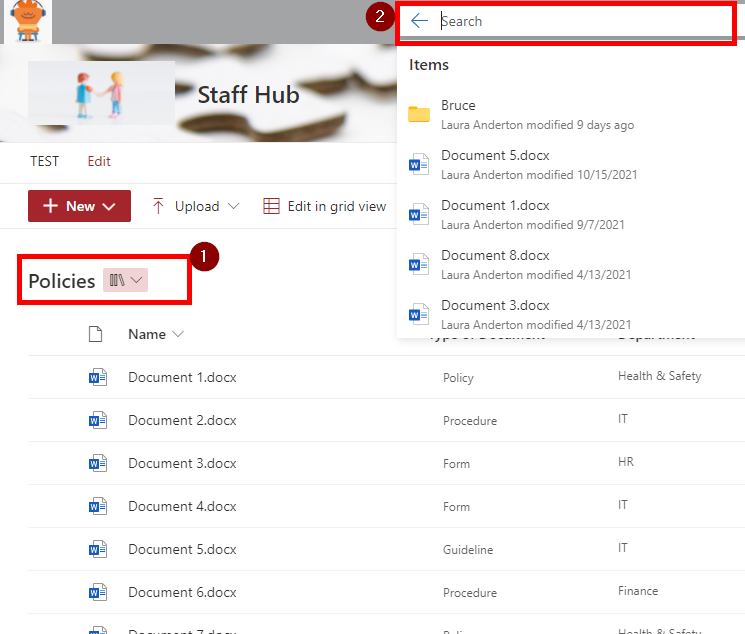Click the orange mascot site logo

[28, 20]
